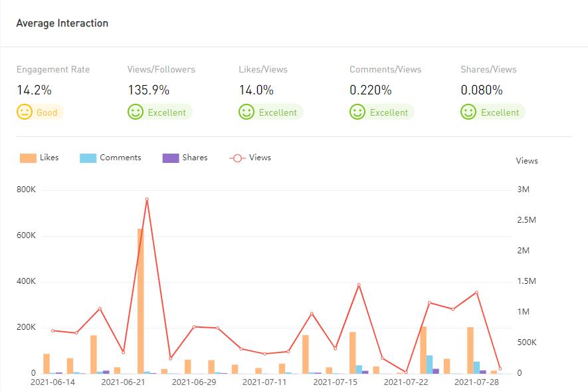Click the green smiley under Comments/Views
This screenshot has width=588, height=391.
(x=357, y=112)
